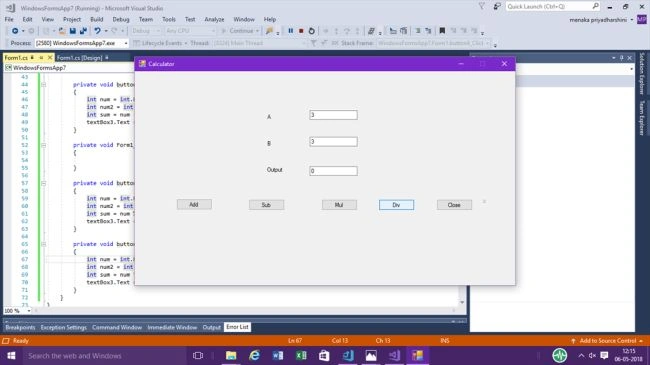
Task: Open the Store icon on the taskbar
Action: [324, 355]
